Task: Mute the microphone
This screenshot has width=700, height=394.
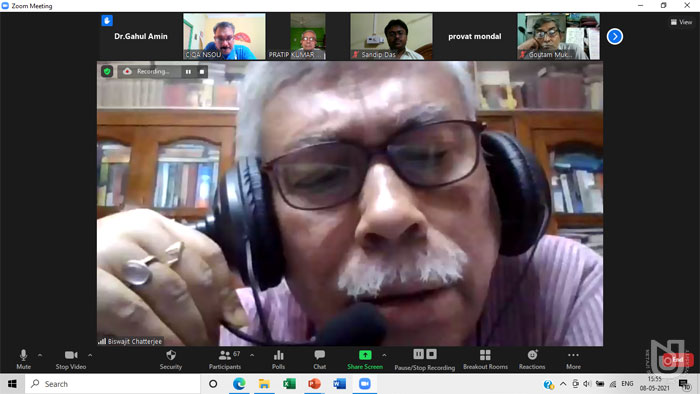Action: 24,360
